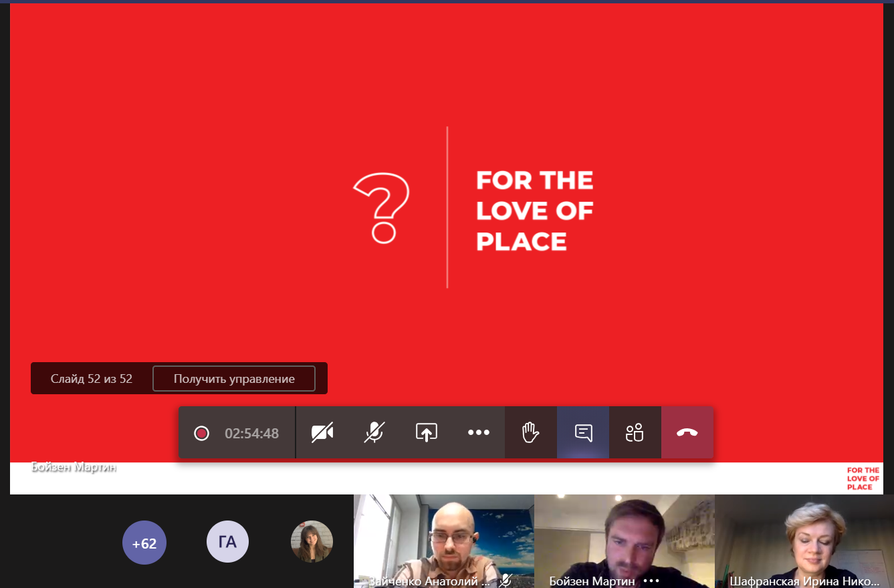Click the Слайд 52 из 52 label

tap(92, 379)
